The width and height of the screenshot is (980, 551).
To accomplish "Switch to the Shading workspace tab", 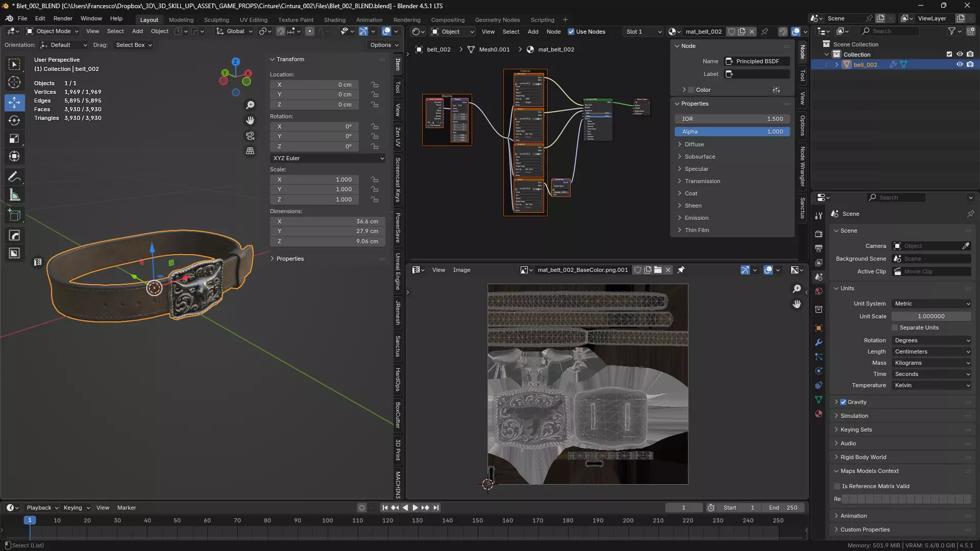I will click(x=334, y=20).
